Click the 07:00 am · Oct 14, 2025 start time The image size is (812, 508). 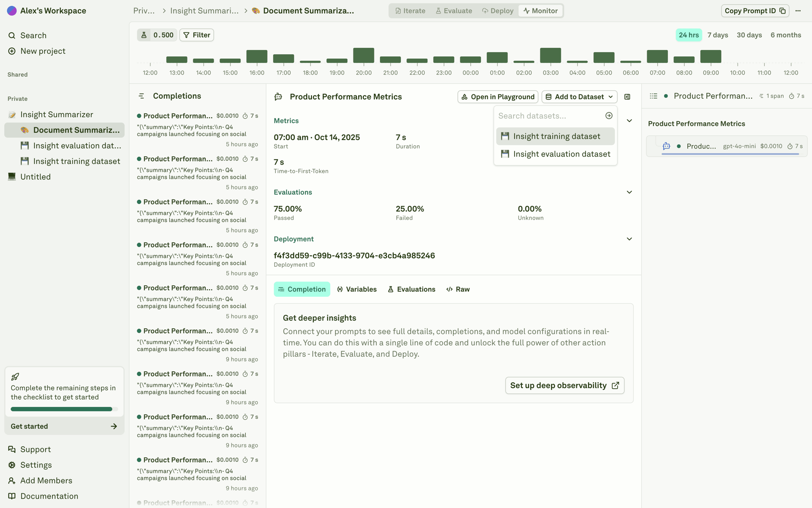[317, 138]
